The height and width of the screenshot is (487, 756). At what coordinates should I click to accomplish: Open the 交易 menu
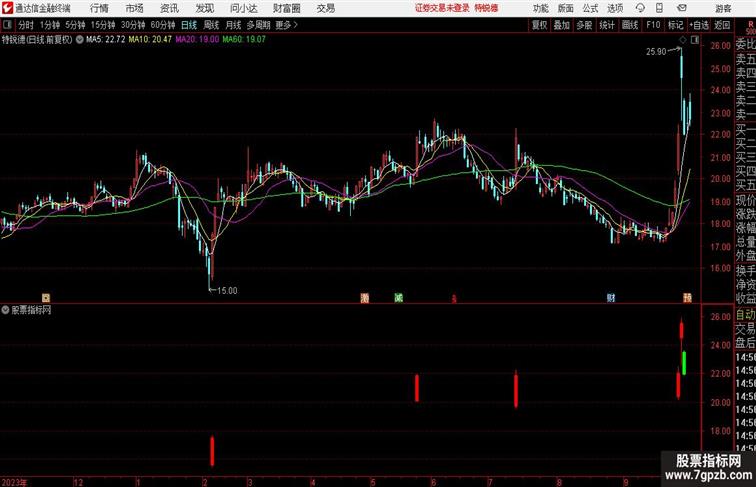[x=325, y=8]
